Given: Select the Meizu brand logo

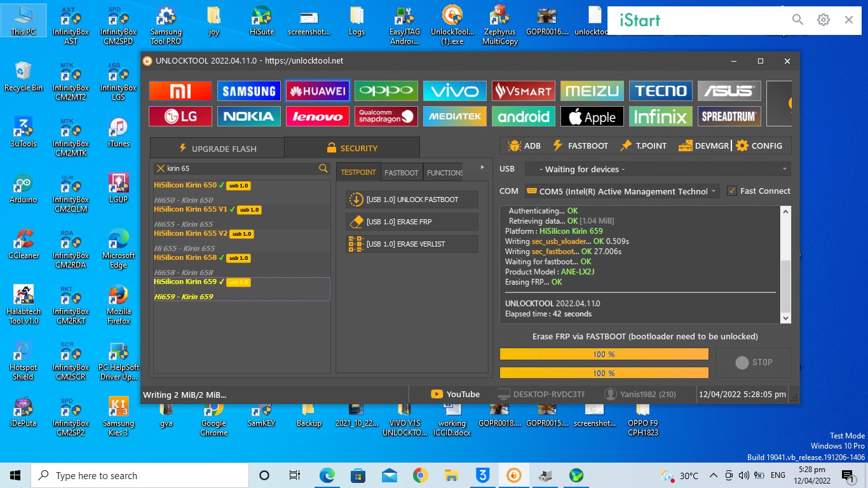Looking at the screenshot, I should point(592,91).
